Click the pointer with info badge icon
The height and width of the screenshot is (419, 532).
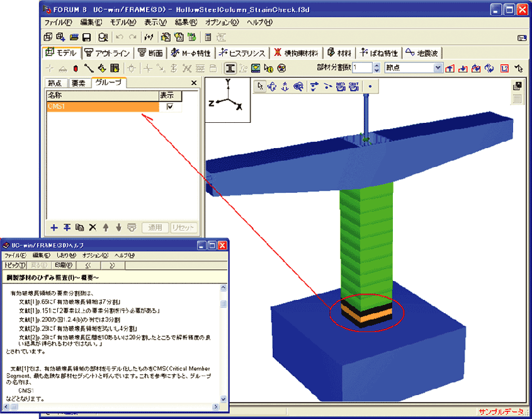[269, 69]
